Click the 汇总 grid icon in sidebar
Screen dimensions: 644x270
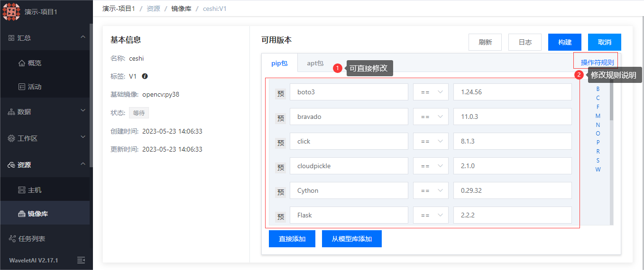[11, 38]
